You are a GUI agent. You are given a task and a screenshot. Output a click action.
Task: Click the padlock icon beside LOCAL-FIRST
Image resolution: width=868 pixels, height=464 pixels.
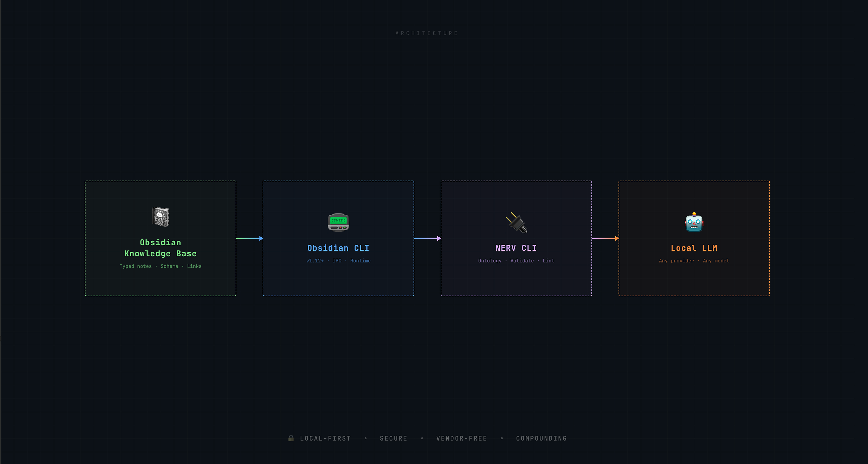click(x=291, y=438)
